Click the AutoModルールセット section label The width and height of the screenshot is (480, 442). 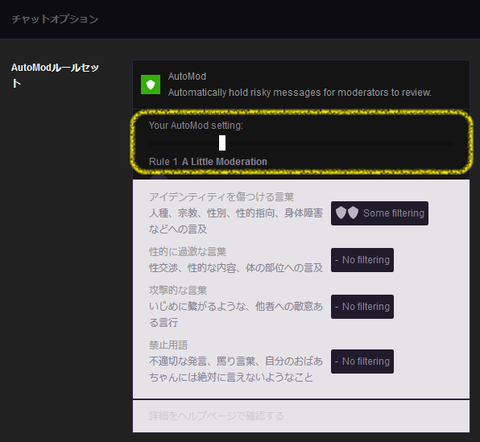[55, 75]
